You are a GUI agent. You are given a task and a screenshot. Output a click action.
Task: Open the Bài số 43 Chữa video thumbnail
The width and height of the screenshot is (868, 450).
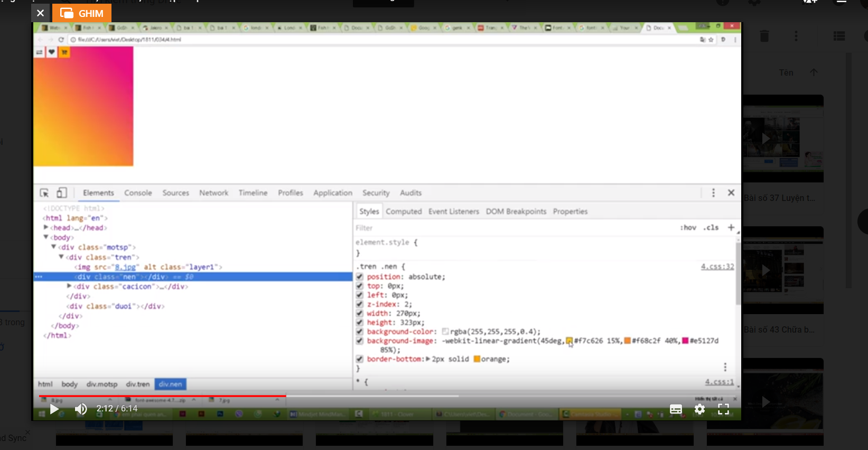[783, 270]
